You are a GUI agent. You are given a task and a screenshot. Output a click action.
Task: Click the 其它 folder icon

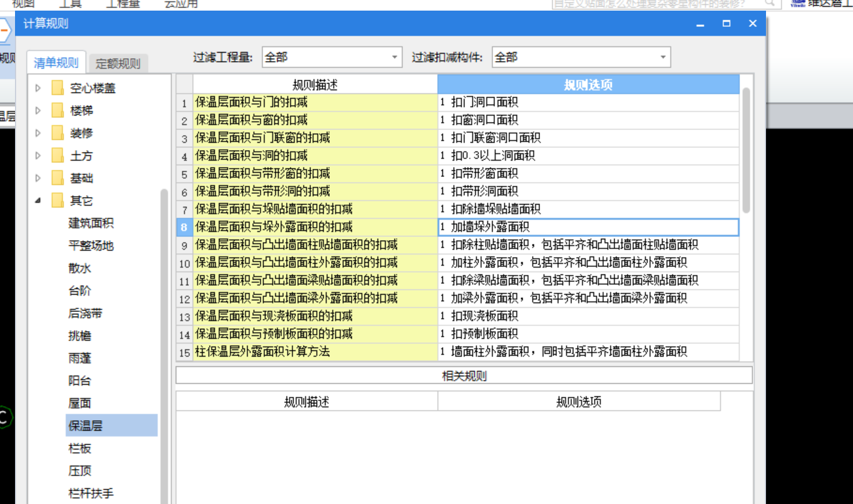point(58,201)
